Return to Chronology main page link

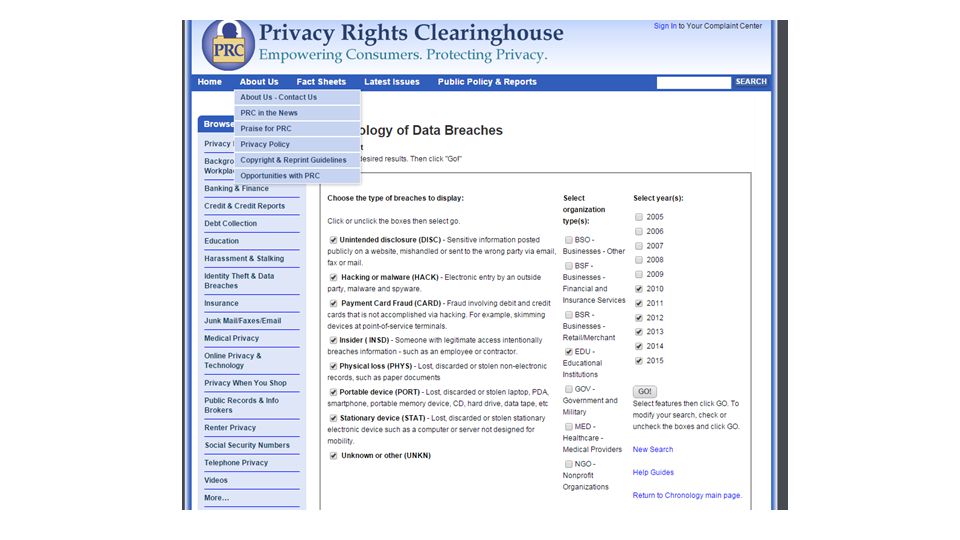point(687,496)
